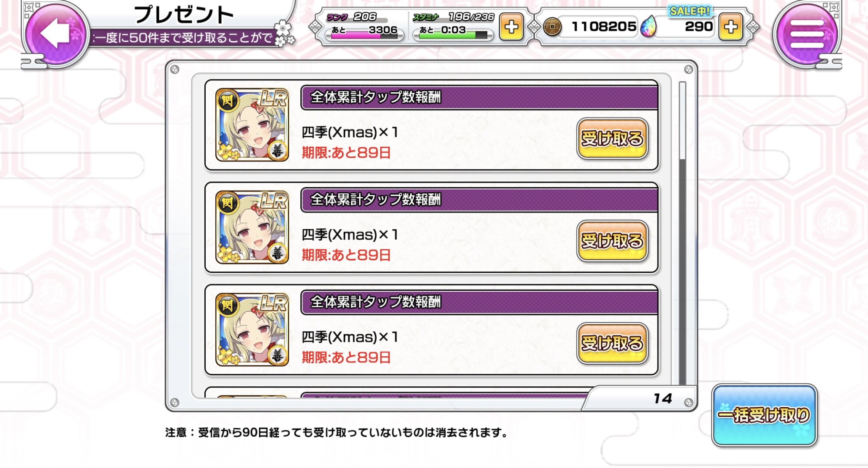Claim third present with 受け取る button
This screenshot has height=468, width=868.
(x=612, y=343)
